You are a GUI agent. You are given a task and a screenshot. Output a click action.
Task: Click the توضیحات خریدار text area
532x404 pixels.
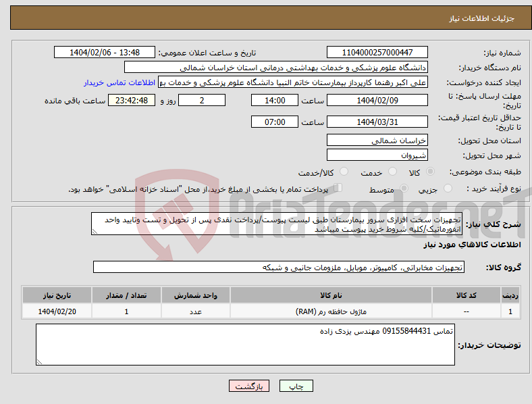tap(245, 345)
